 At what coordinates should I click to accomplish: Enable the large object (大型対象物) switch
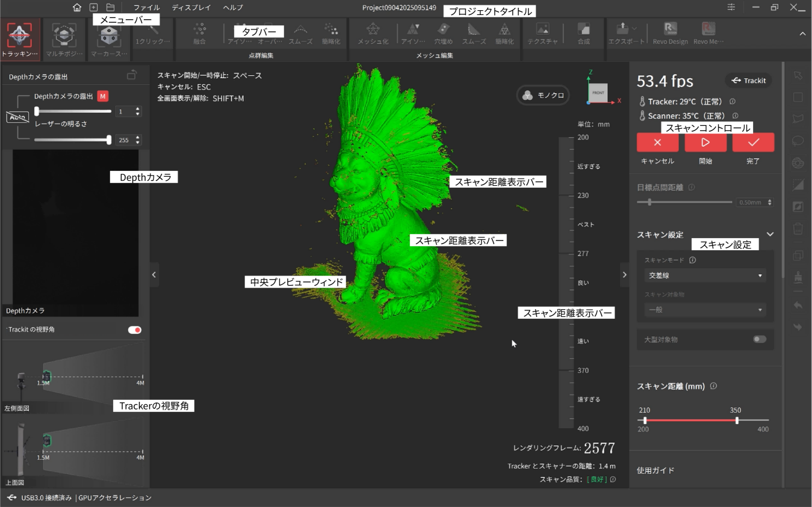tap(760, 339)
